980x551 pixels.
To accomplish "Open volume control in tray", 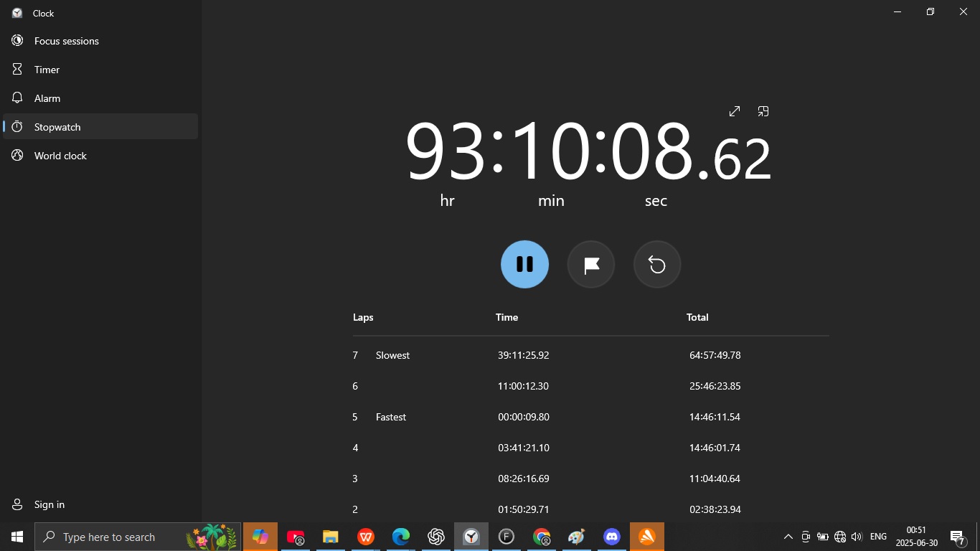I will 857,537.
